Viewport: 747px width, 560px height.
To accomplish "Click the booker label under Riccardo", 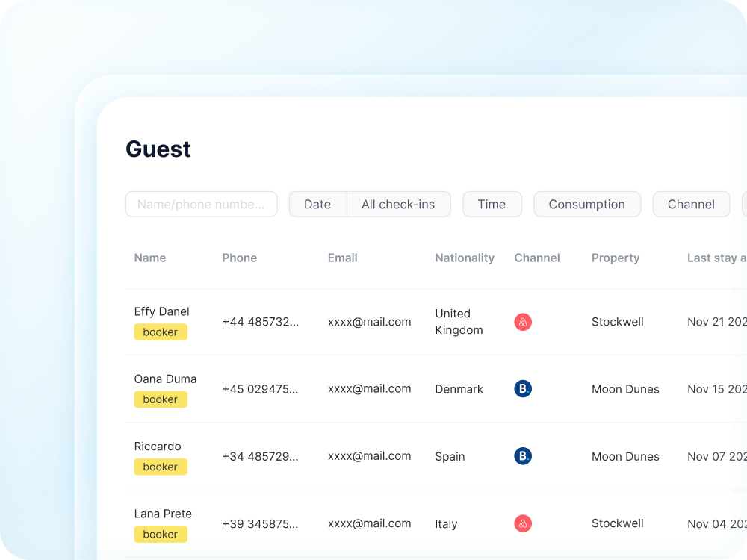I will [x=161, y=467].
